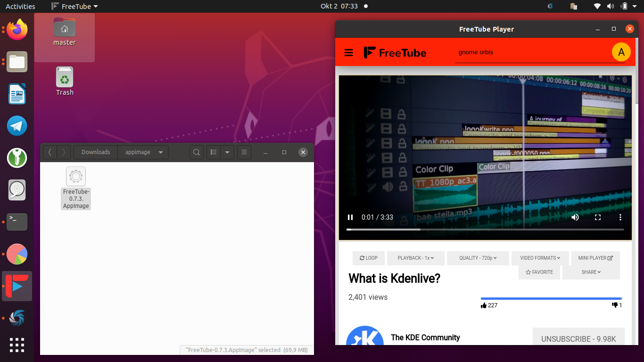The width and height of the screenshot is (644, 362).
Task: Click the video title What is Kdenlive?
Action: coord(394,279)
